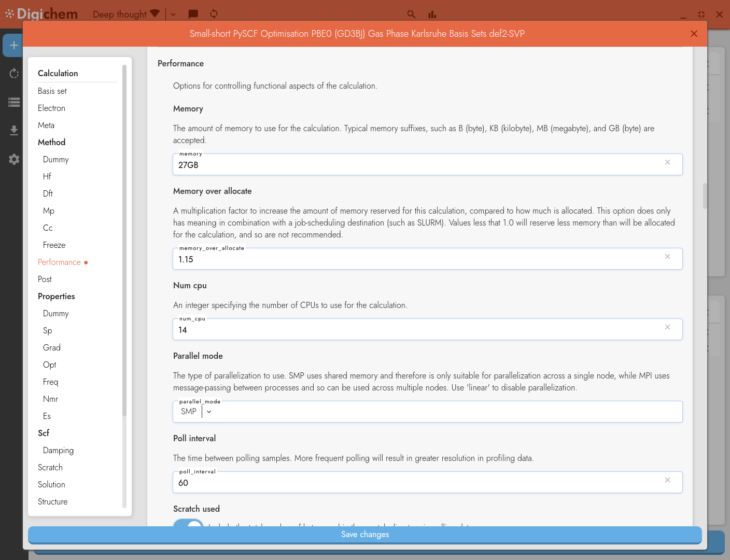Open the parallel_mode dropdown
This screenshot has height=560, width=730.
pos(208,411)
